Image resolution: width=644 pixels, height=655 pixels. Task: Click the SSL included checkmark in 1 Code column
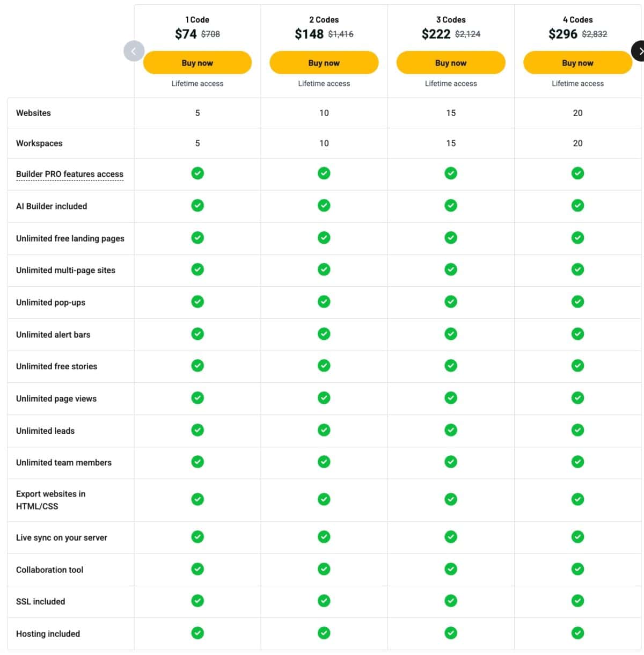coord(197,601)
